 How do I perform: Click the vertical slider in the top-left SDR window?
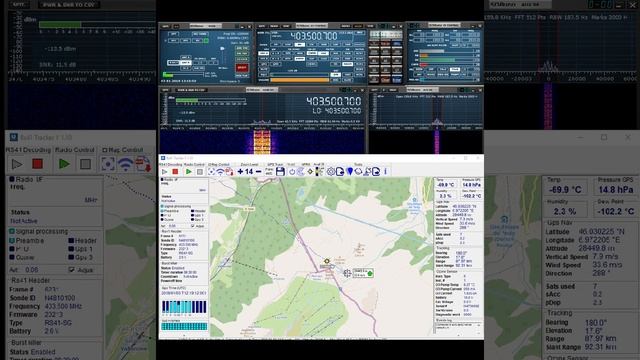pyautogui.click(x=222, y=56)
